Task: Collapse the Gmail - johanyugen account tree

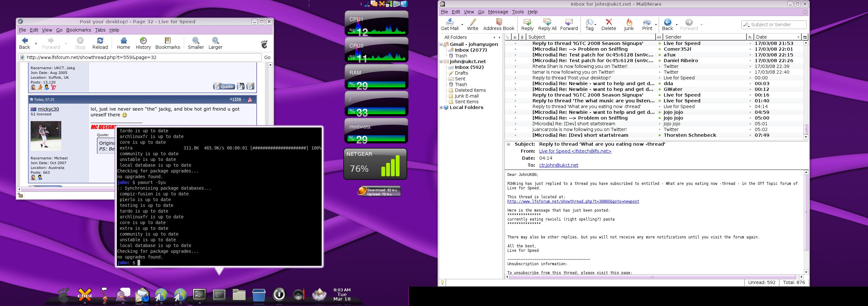Action: click(441, 44)
